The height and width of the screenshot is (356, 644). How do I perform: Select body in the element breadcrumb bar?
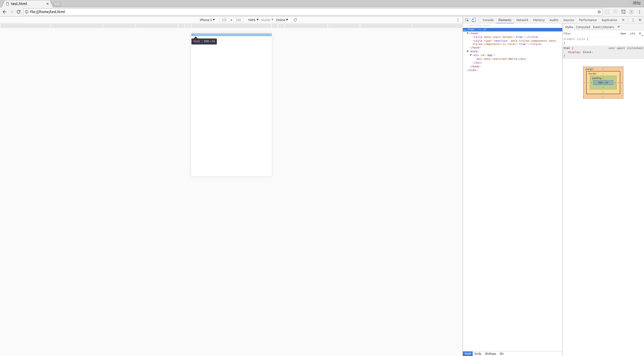[478, 353]
